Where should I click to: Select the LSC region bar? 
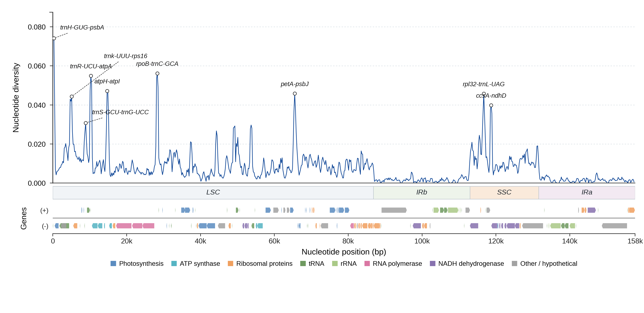[x=213, y=193]
